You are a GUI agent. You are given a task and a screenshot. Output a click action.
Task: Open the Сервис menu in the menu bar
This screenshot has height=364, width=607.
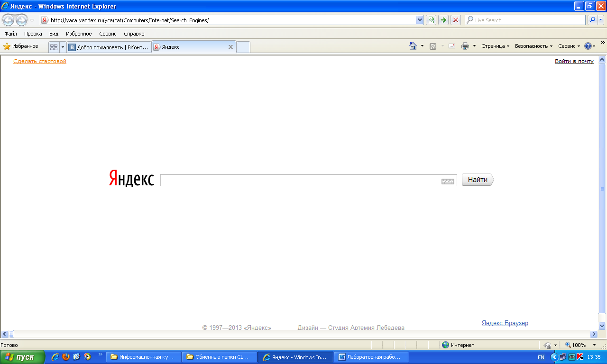tap(108, 34)
